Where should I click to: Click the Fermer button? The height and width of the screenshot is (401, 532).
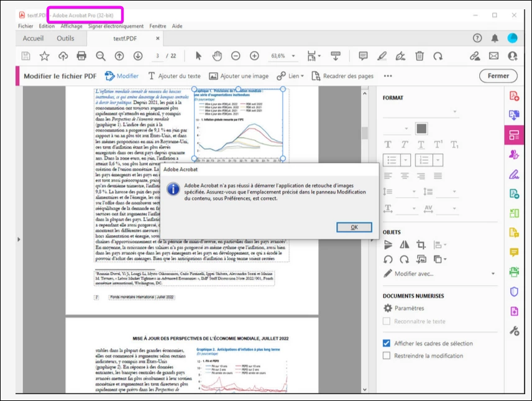tap(498, 76)
